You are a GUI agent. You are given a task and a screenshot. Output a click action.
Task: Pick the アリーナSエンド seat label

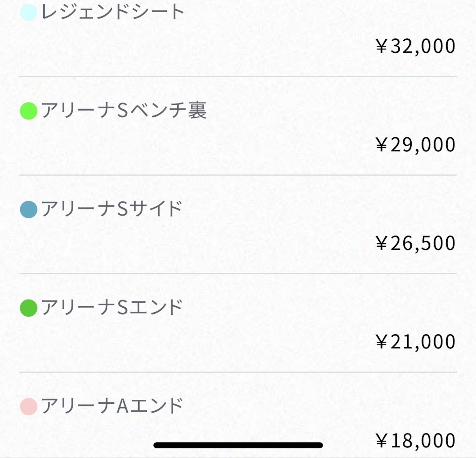[x=112, y=307]
